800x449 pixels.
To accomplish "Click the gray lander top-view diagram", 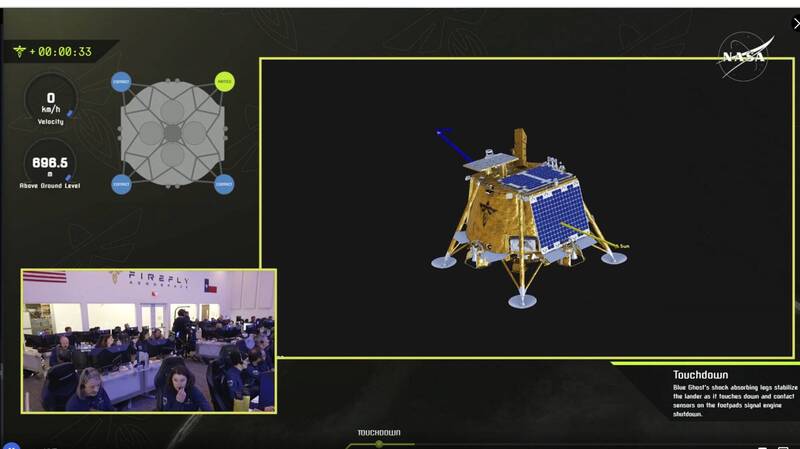I will tap(172, 133).
